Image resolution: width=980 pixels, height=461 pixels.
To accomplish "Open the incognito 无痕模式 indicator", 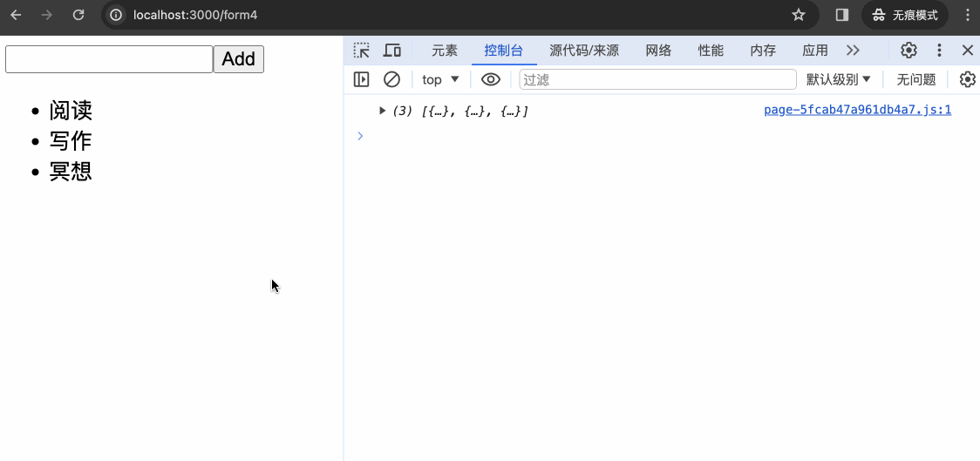I will tap(905, 15).
